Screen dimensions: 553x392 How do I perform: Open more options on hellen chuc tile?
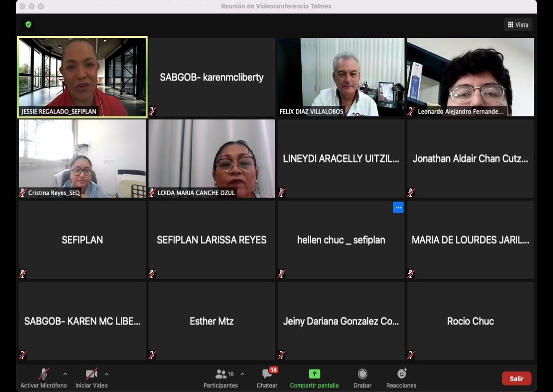click(x=398, y=207)
